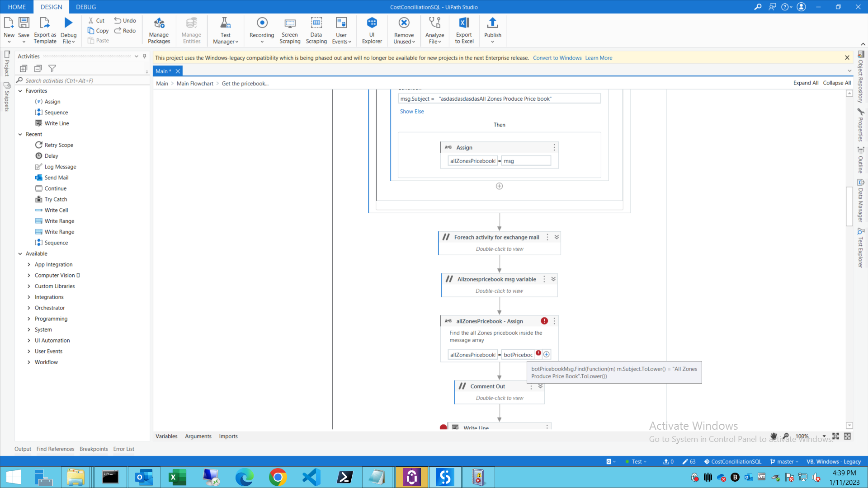
Task: Open User Events menu
Action: pos(341,30)
